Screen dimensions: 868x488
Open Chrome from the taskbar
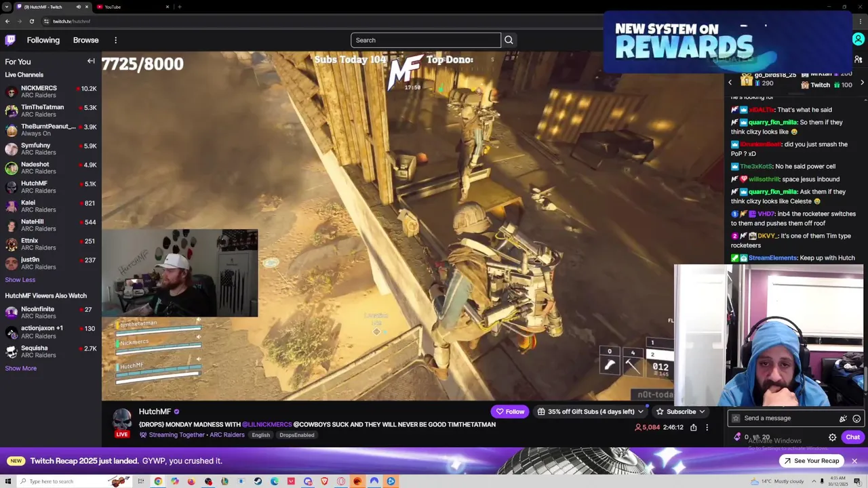pos(158,481)
